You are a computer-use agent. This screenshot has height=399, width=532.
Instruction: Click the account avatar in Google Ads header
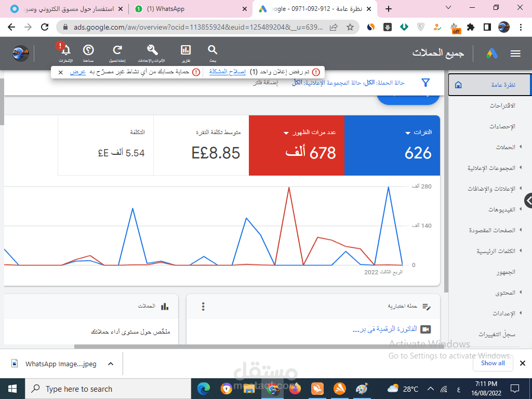coord(21,54)
